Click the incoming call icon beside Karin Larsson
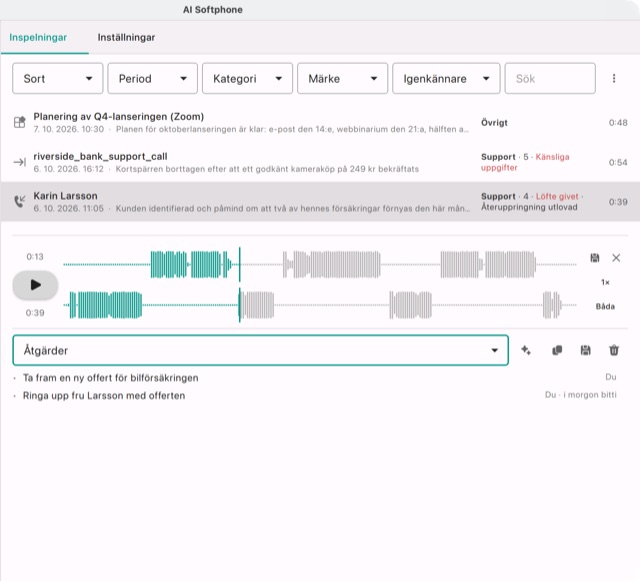 tap(19, 201)
